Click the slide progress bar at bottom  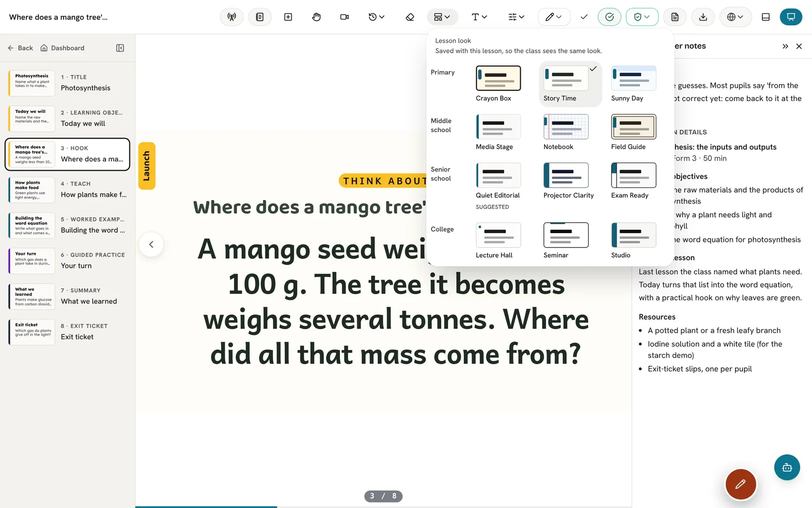tap(383, 506)
